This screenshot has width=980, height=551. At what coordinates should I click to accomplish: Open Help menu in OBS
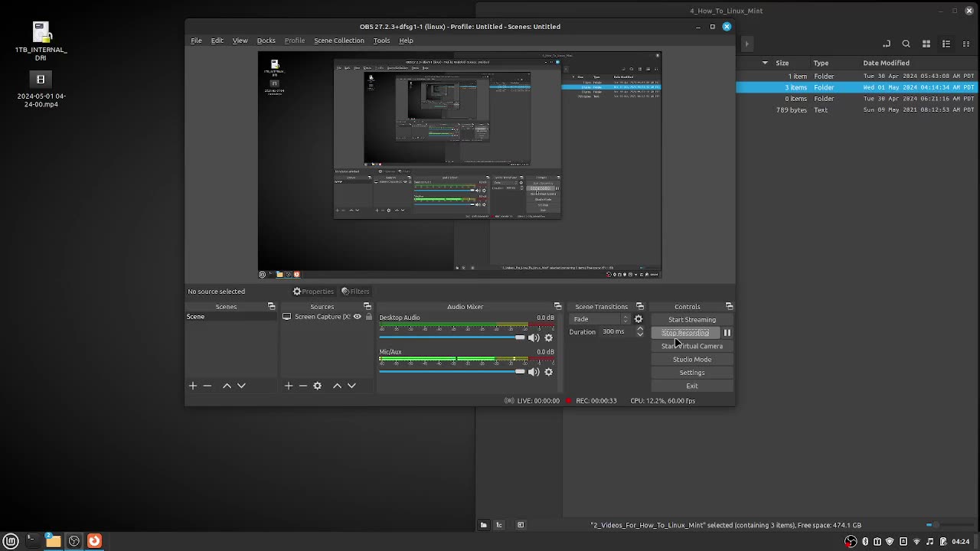(x=406, y=41)
